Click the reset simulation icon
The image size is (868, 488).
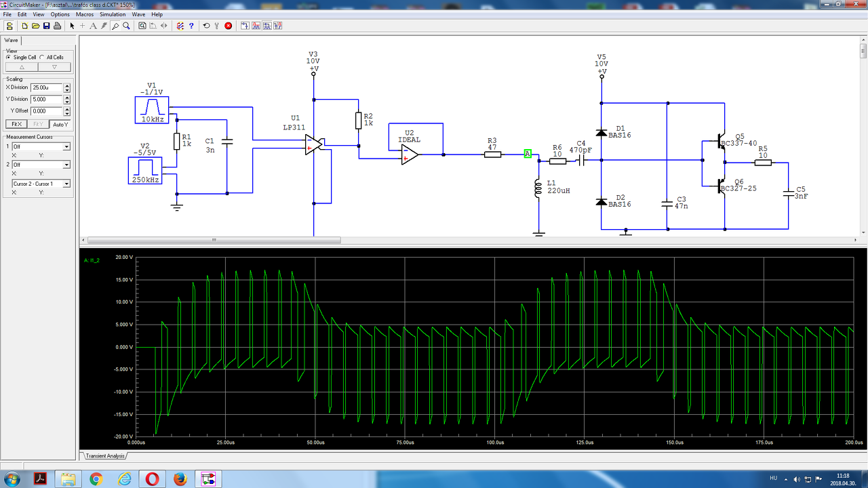click(207, 26)
